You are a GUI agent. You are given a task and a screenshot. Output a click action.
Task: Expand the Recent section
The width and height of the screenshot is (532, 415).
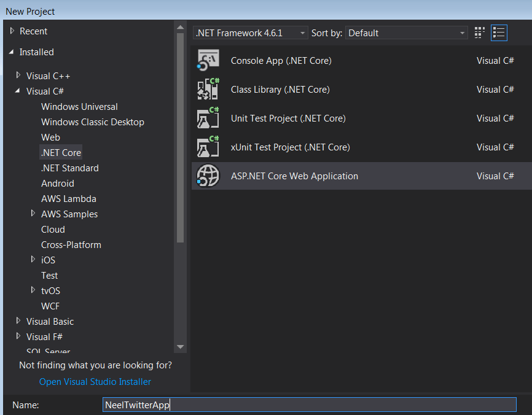(12, 31)
